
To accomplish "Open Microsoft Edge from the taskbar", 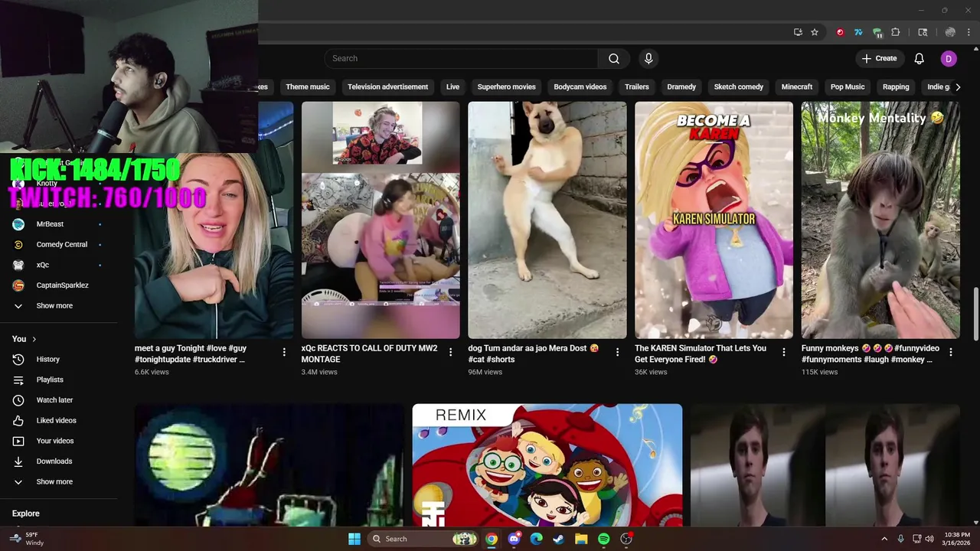I will [x=536, y=539].
